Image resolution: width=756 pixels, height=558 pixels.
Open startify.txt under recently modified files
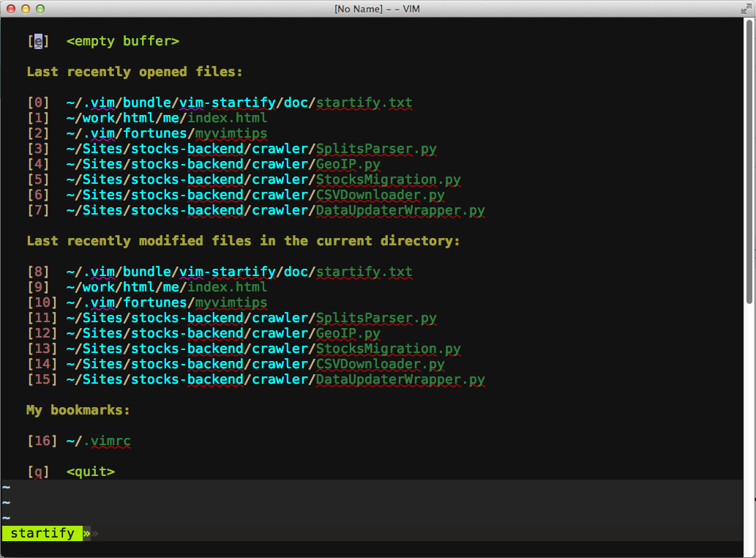click(x=362, y=272)
